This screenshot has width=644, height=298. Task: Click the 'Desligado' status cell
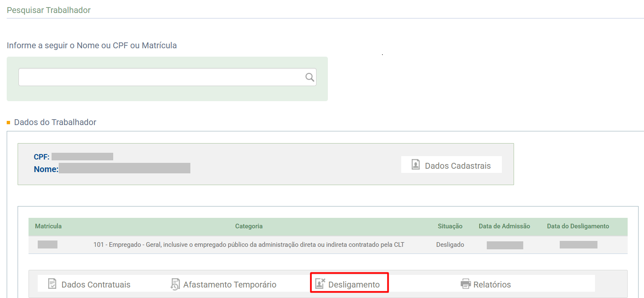[450, 245]
